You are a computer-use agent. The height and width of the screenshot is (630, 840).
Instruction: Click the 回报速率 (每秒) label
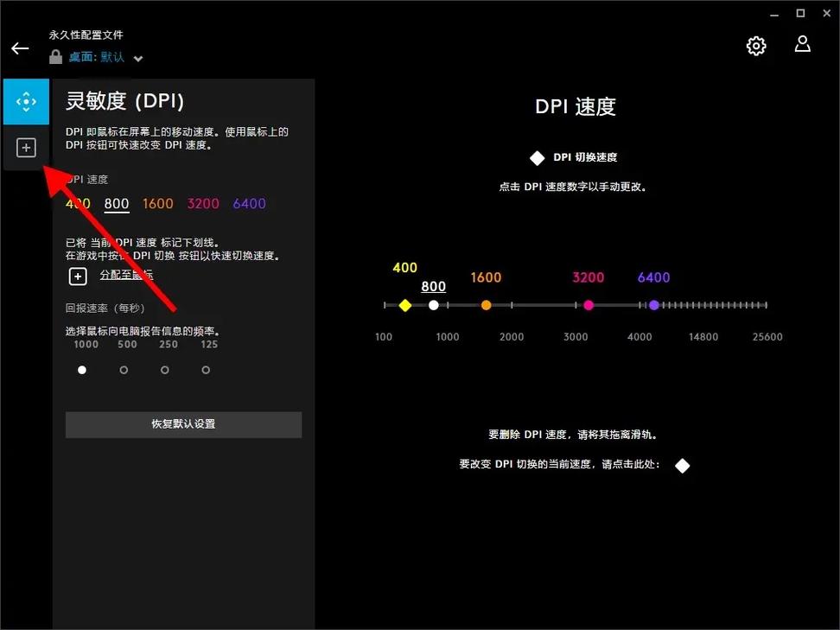click(x=105, y=308)
